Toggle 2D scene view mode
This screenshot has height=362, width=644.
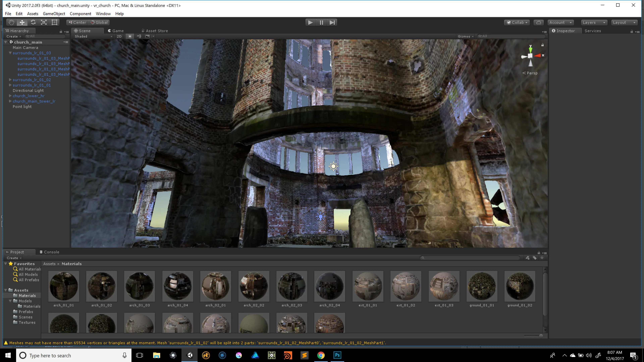pyautogui.click(x=119, y=36)
